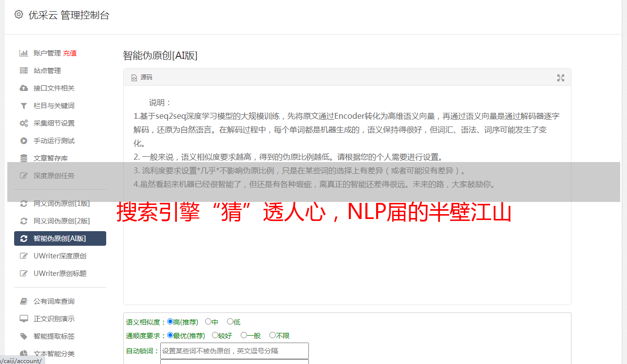
Task: Click the edit icon for UWriter深度原创
Action: pyautogui.click(x=23, y=256)
